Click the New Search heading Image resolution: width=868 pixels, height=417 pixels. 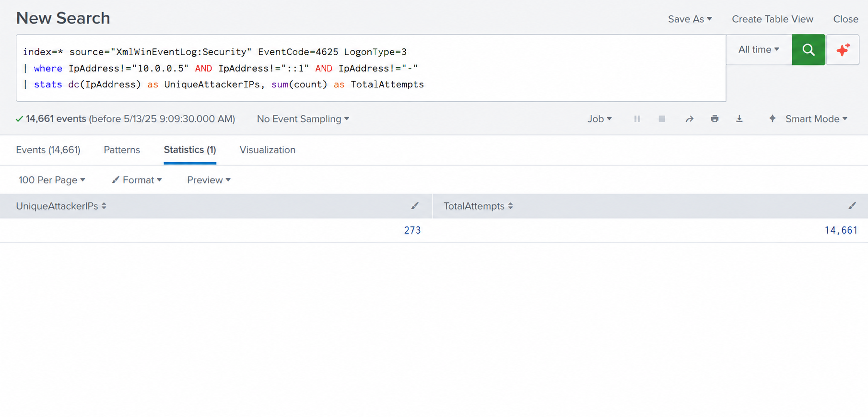click(x=63, y=18)
